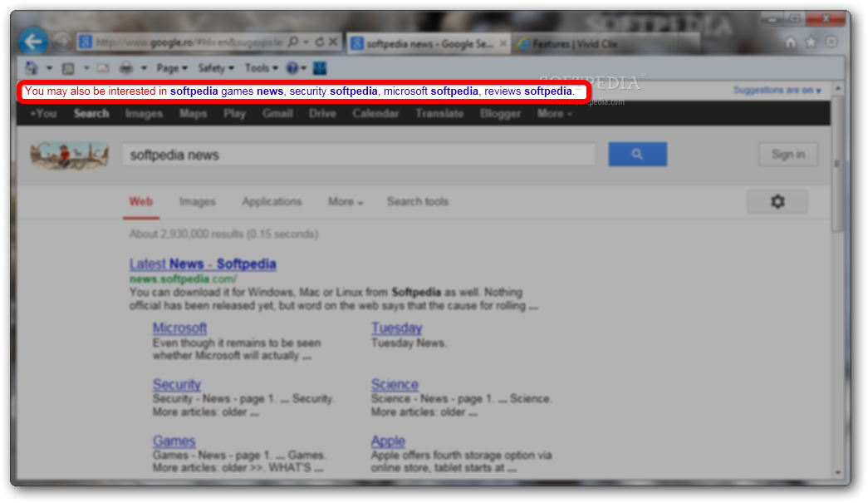The image size is (868, 503).
Task: Open Images in the black Google bar
Action: coord(144,114)
